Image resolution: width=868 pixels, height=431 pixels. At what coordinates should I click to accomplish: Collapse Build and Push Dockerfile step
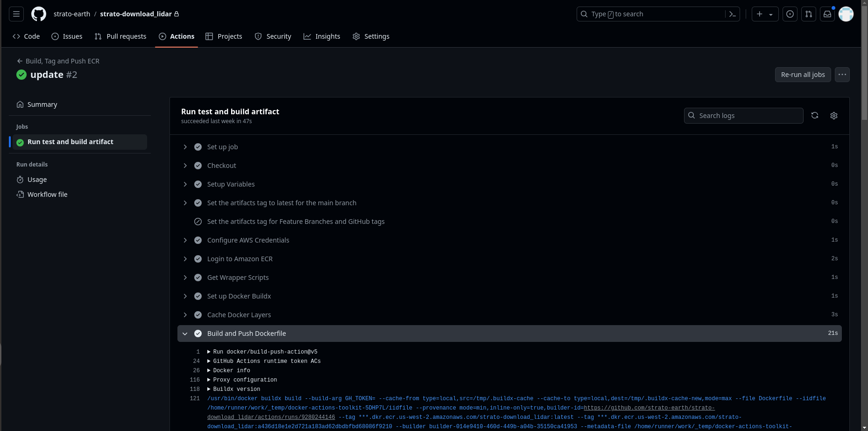509,334
